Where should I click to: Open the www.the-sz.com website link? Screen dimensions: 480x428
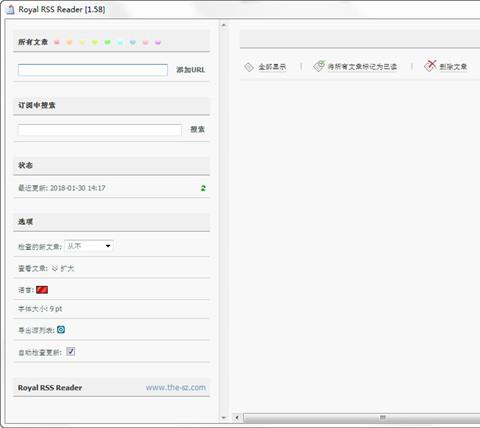tap(176, 387)
